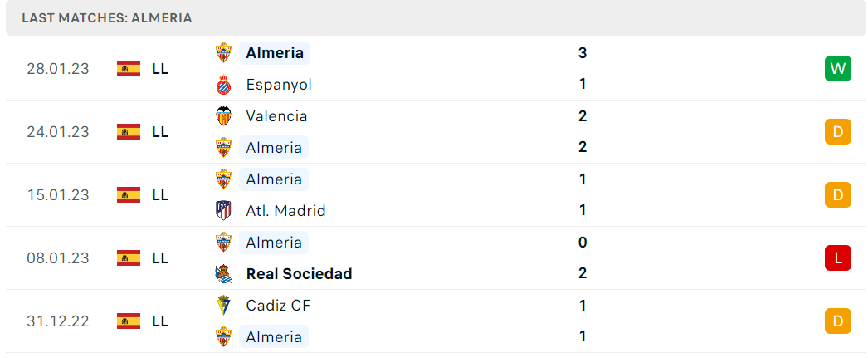
Task: Click the Valencia club crest
Action: point(224,115)
